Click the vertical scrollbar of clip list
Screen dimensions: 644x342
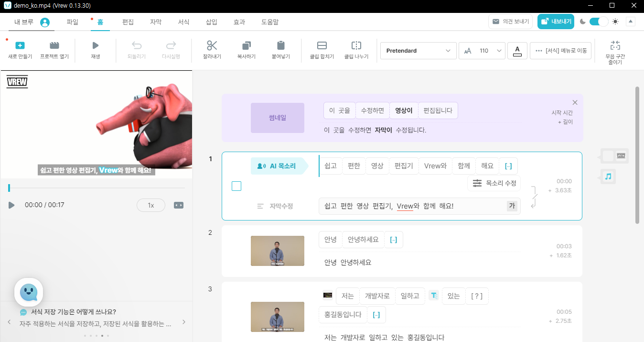click(637, 155)
